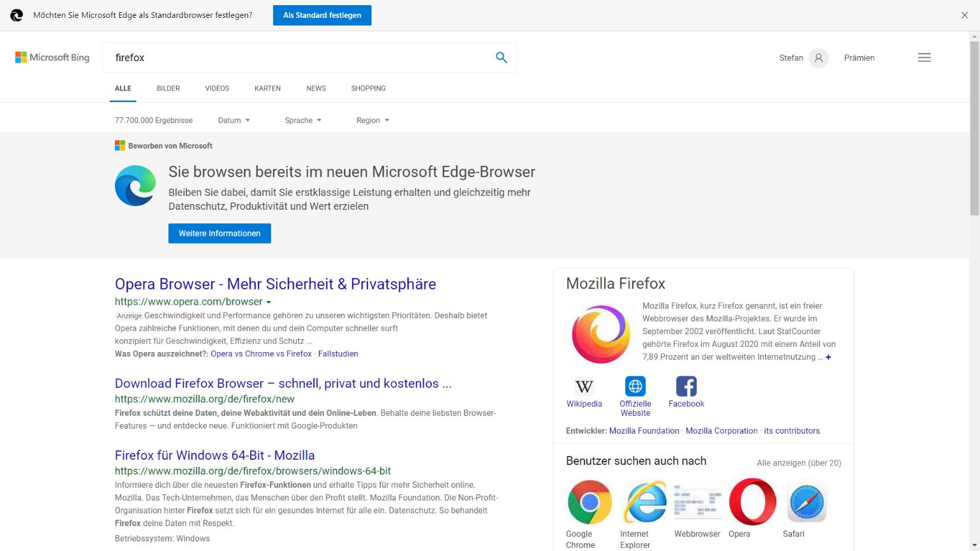
Task: Click Stefan's profile avatar icon
Action: click(818, 58)
